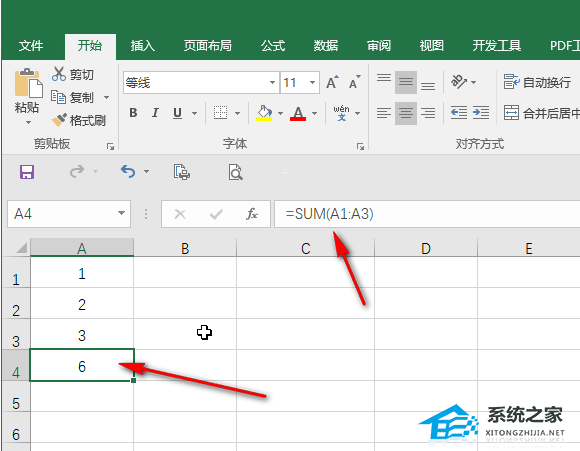The height and width of the screenshot is (451, 580).
Task: Click the Print Preview magnifier icon
Action: point(236,172)
